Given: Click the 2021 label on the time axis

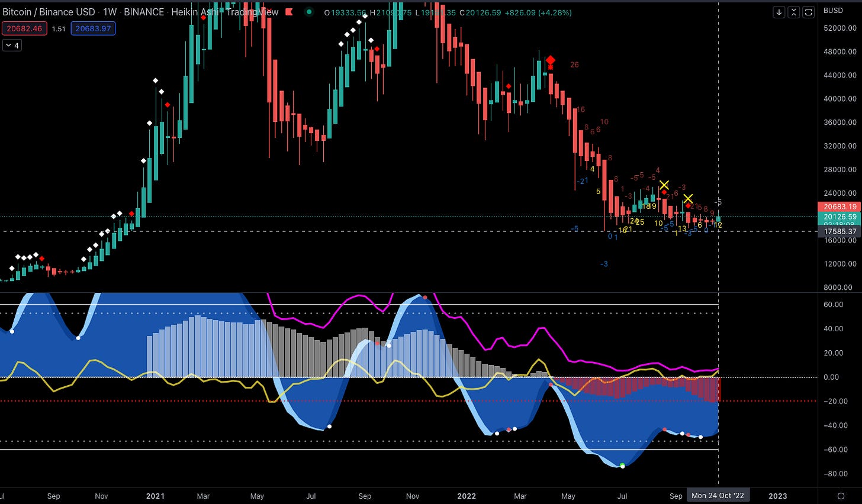Looking at the screenshot, I should click(x=155, y=496).
